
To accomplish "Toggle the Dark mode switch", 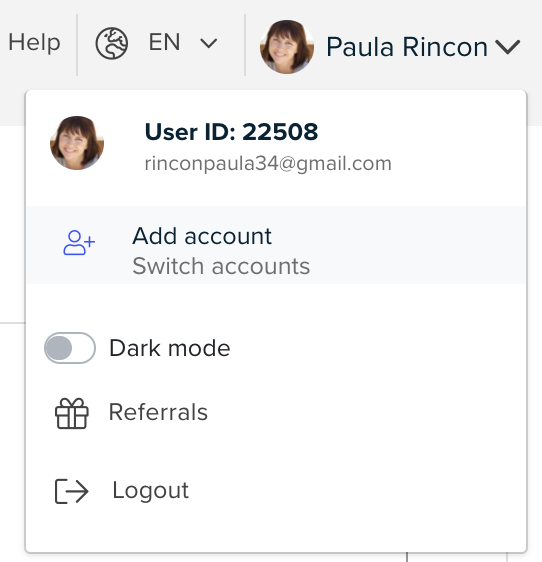I will pyautogui.click(x=70, y=348).
